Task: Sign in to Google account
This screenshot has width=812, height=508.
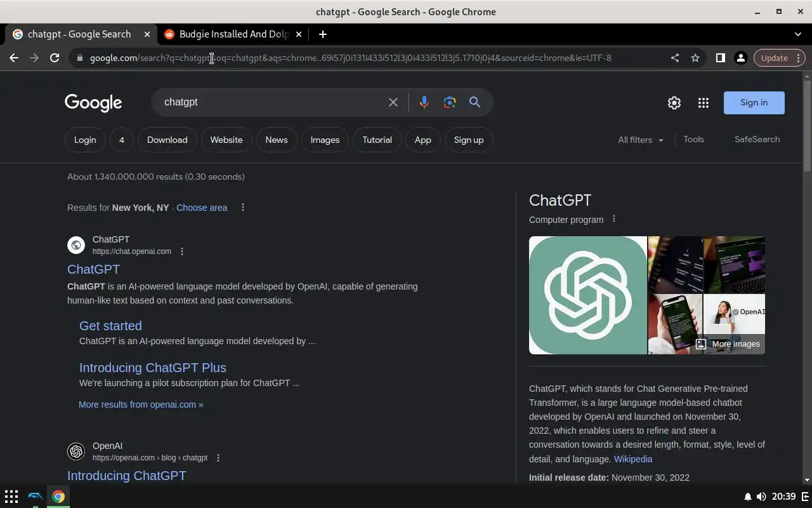Action: [x=754, y=103]
